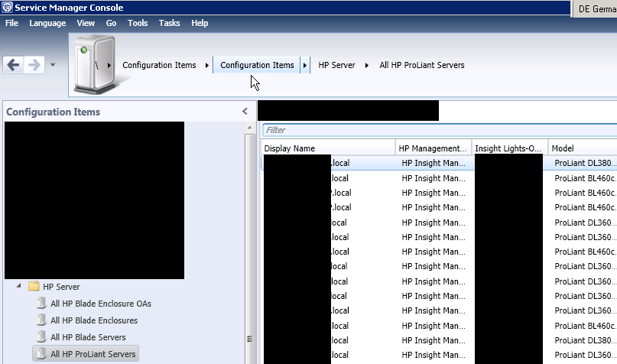This screenshot has height=364, width=617.
Task: Click the back navigation arrow
Action: tap(13, 65)
